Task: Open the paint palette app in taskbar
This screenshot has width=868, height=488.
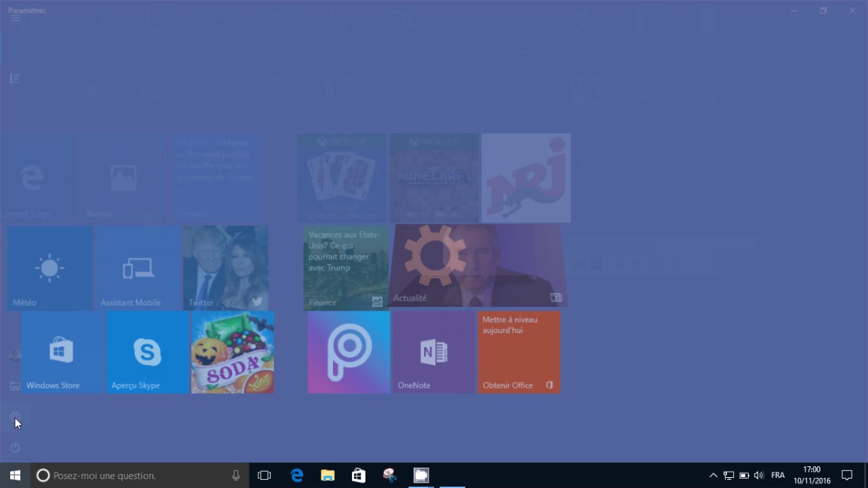Action: coord(390,475)
